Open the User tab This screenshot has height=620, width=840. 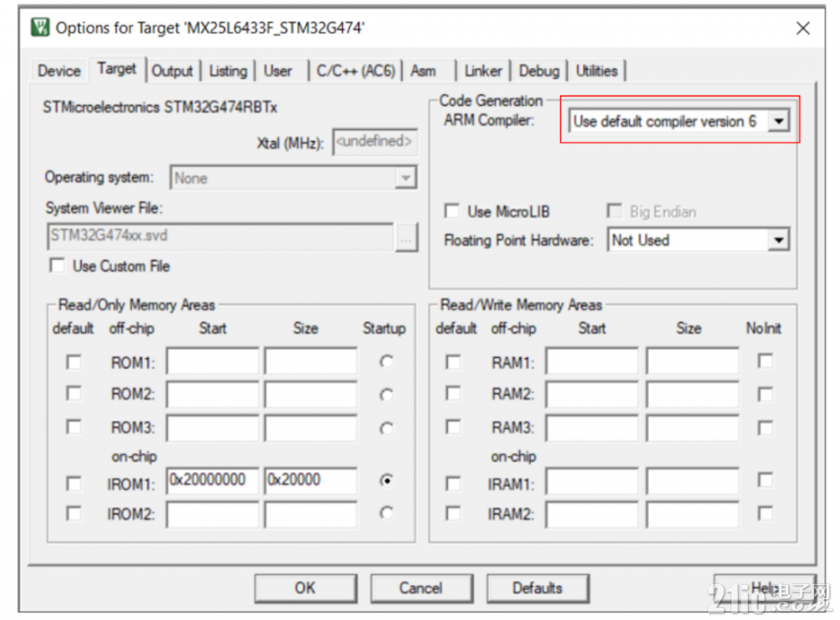278,71
